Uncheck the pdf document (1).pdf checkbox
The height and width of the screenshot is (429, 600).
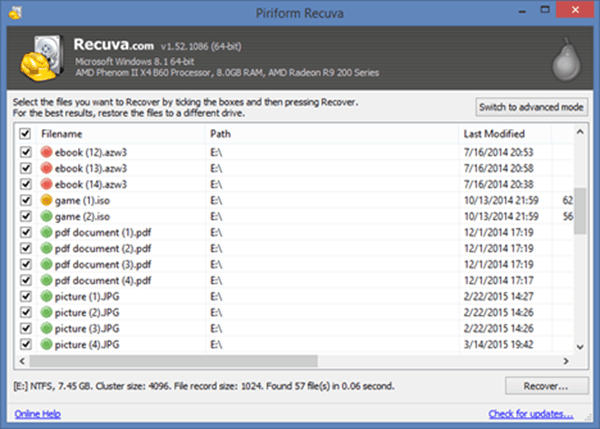click(x=26, y=232)
